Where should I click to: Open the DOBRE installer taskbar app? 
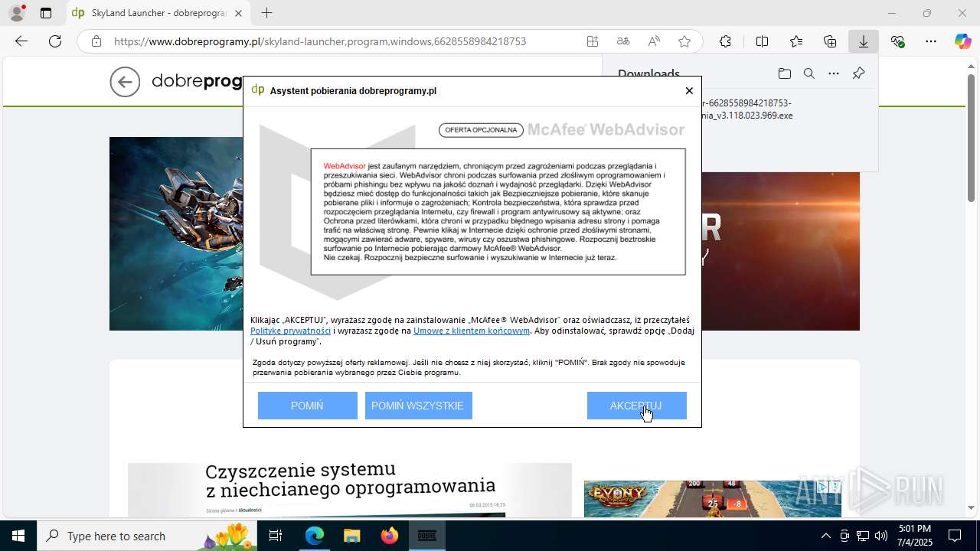click(426, 536)
